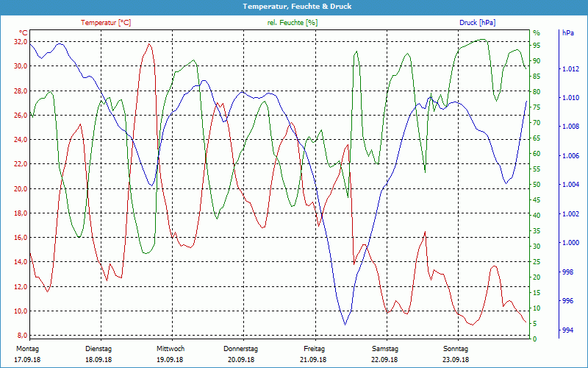Click the 1.006 pressure axis value
This screenshot has width=588, height=368.
coord(570,156)
